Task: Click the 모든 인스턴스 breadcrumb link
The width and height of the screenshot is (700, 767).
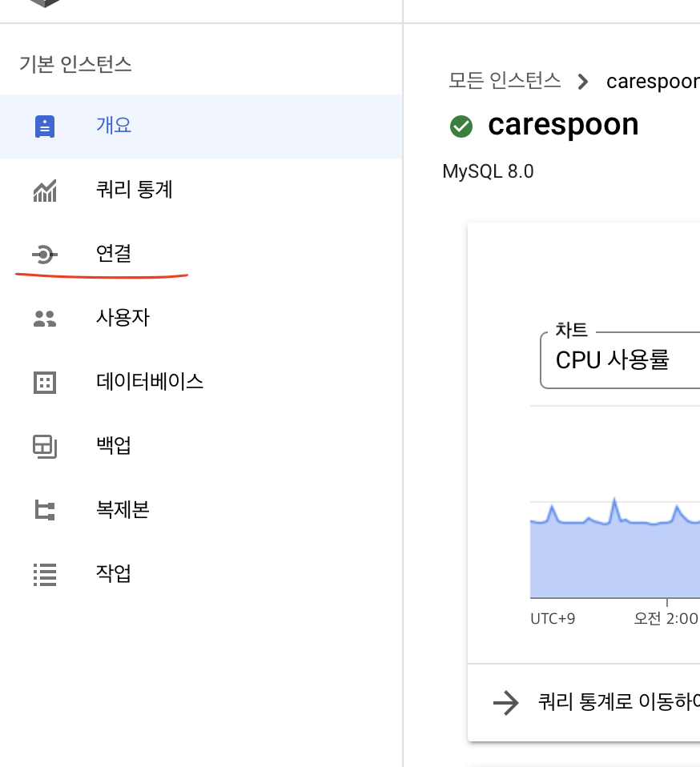Action: [505, 81]
